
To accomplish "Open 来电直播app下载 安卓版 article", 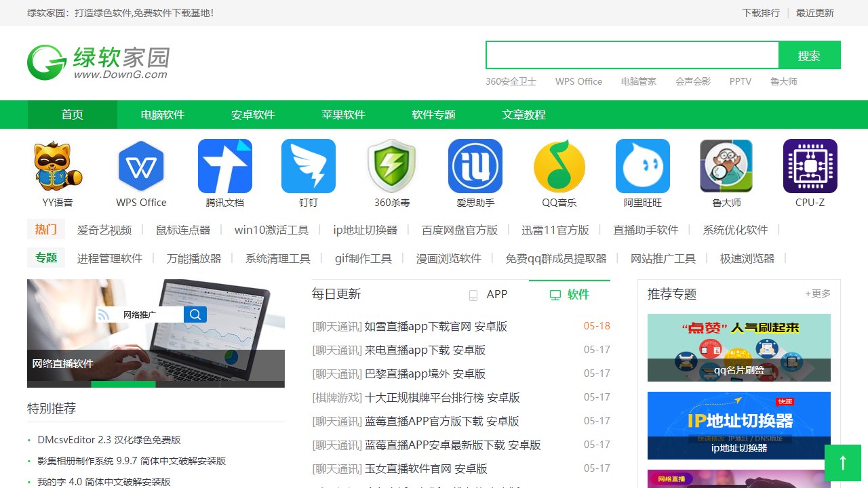I will (425, 350).
